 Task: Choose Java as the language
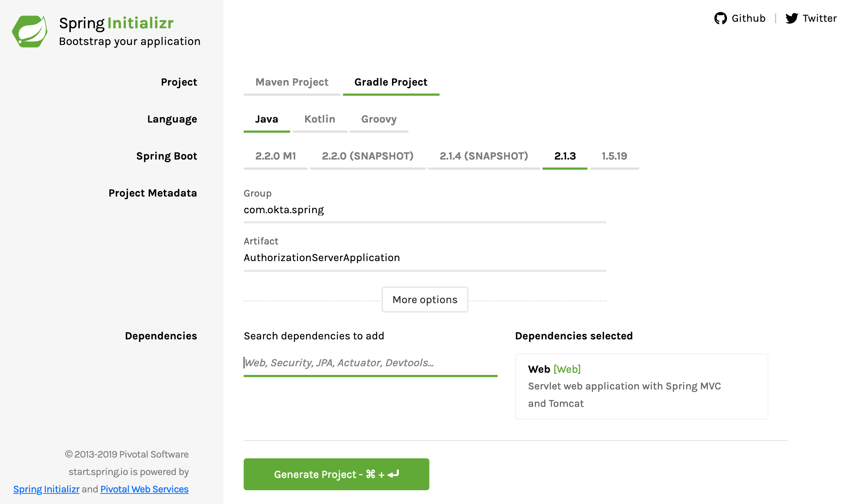267,119
